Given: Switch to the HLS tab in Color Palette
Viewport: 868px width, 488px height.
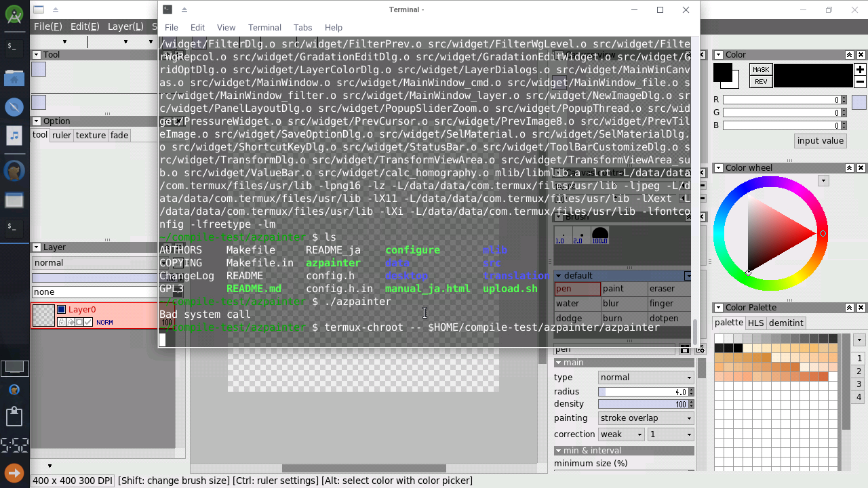Looking at the screenshot, I should point(755,323).
